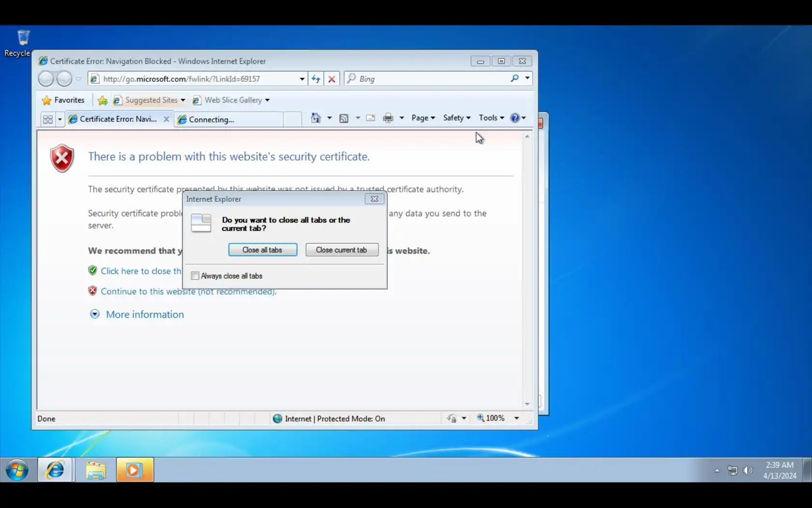Viewport: 812px width, 508px height.
Task: Click the browser Back arrow button
Action: 46,78
